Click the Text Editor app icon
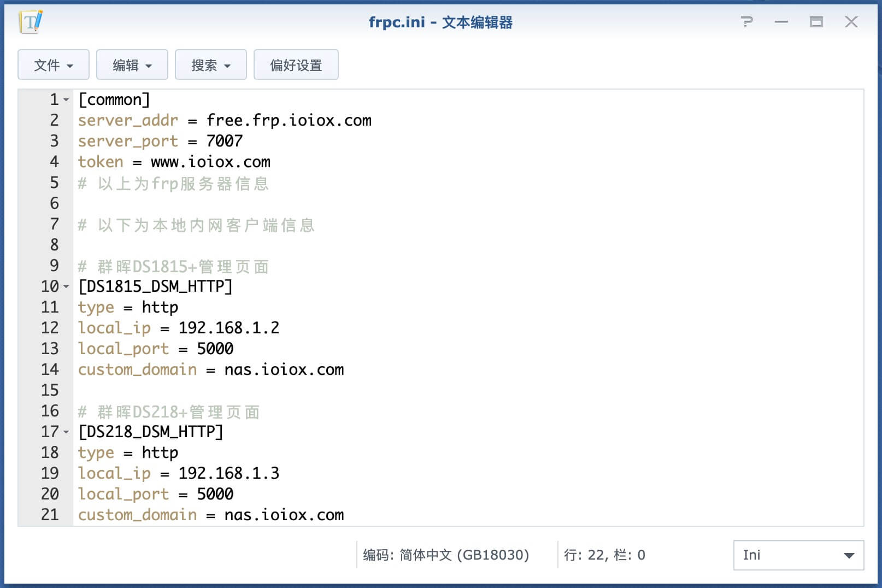The width and height of the screenshot is (882, 588). 31,22
